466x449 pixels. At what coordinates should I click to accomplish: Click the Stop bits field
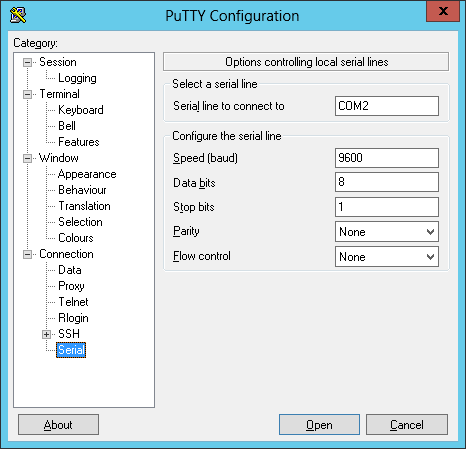(387, 207)
